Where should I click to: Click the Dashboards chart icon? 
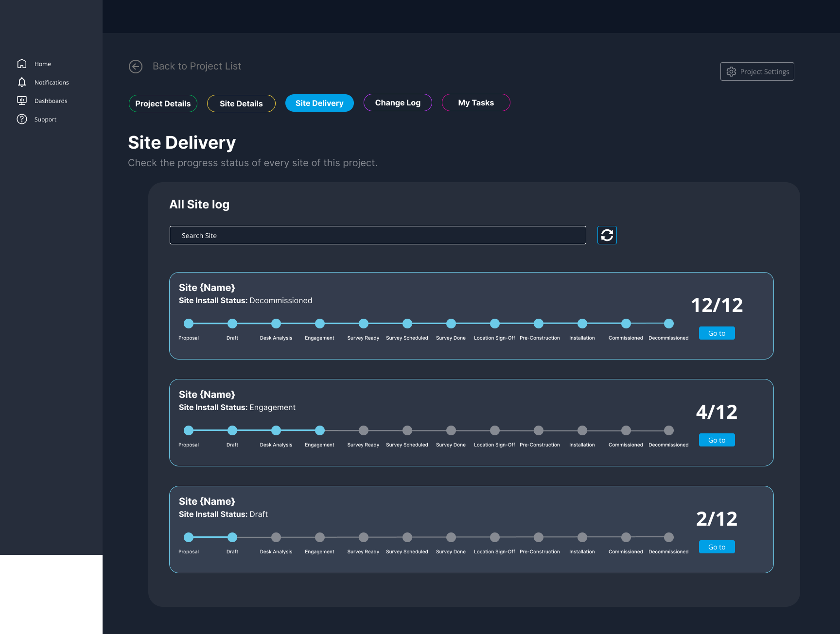pyautogui.click(x=22, y=101)
